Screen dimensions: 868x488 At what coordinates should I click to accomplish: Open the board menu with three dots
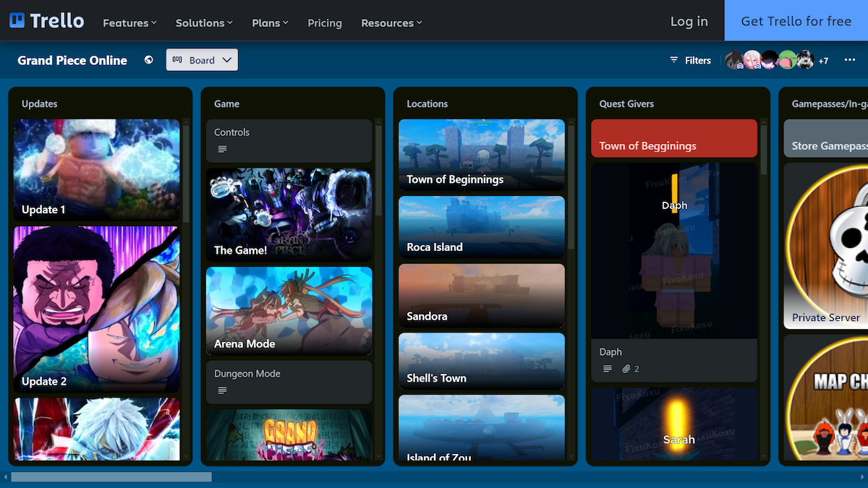(851, 60)
